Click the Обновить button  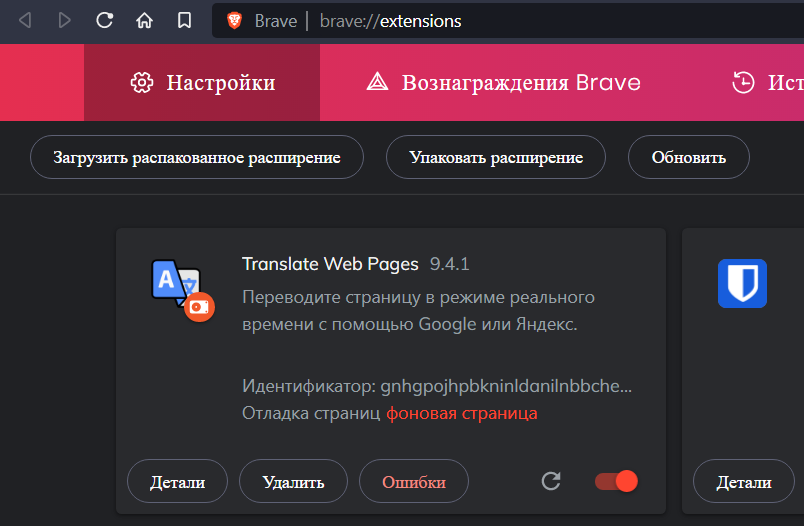[x=688, y=157]
